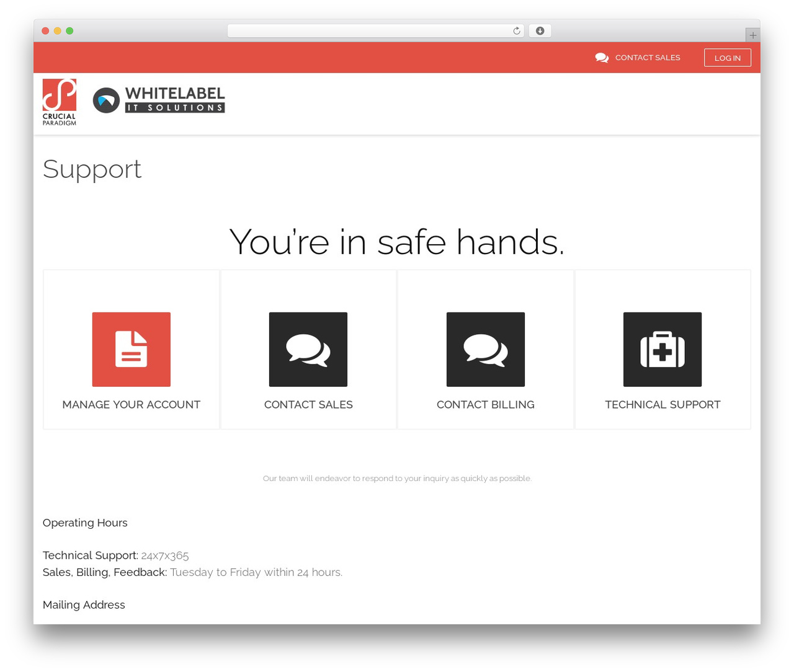Select the CONTACT SALES tile label
Screen dimensions: 794x672
click(308, 405)
